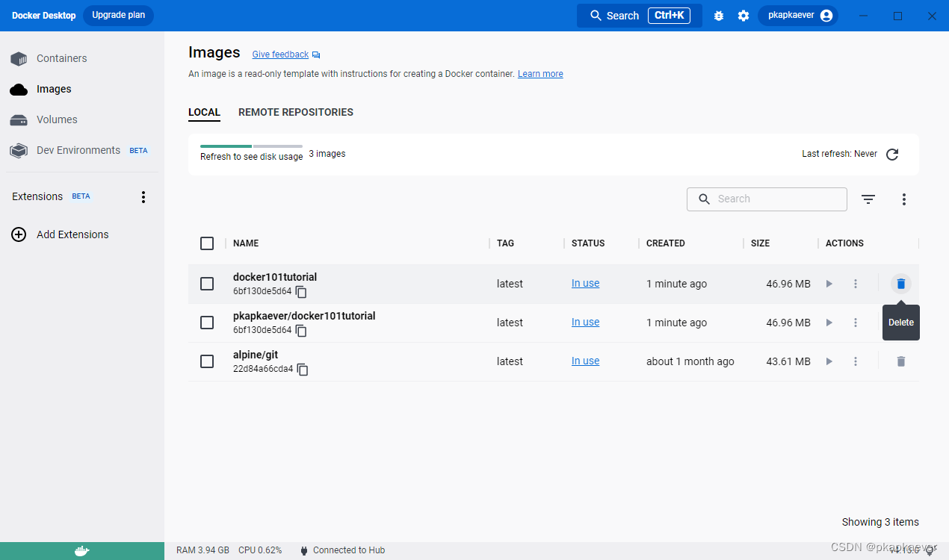This screenshot has height=560, width=949.
Task: Click the 'about 1 month ago' cell
Action: coord(690,361)
